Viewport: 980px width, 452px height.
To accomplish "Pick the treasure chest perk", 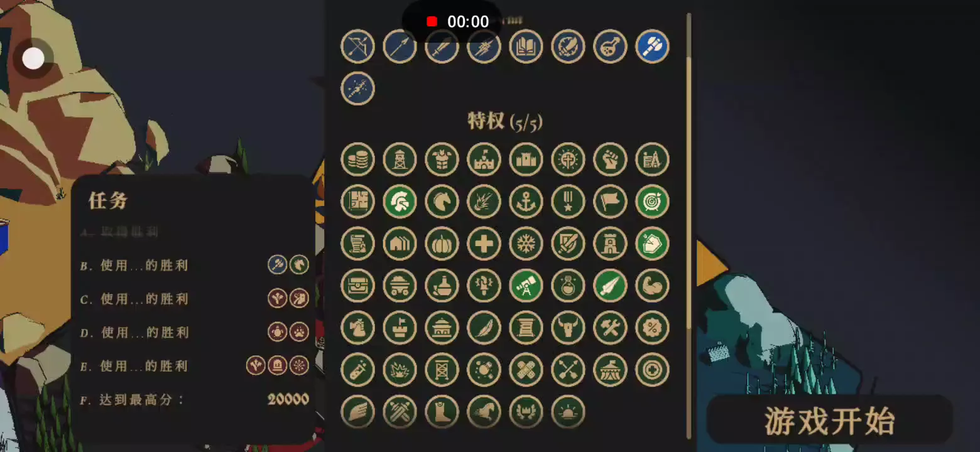I will [x=357, y=286].
